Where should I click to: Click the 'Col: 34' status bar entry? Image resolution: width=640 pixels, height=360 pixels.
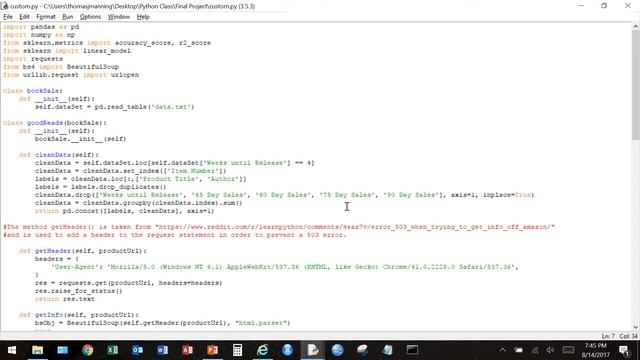point(629,336)
